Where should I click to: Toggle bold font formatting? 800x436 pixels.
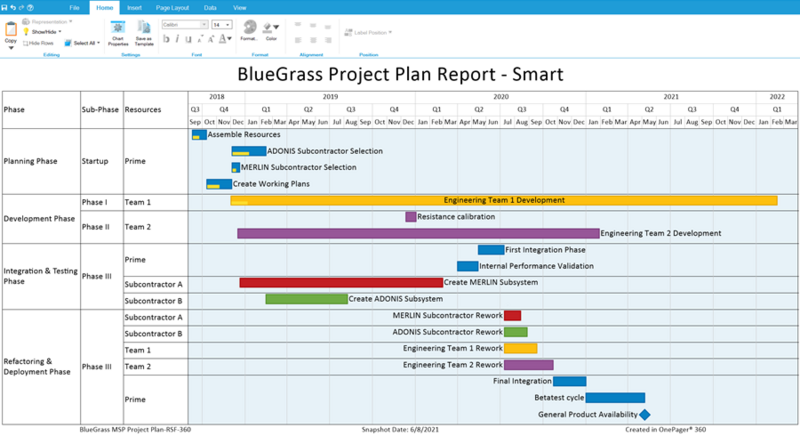166,39
